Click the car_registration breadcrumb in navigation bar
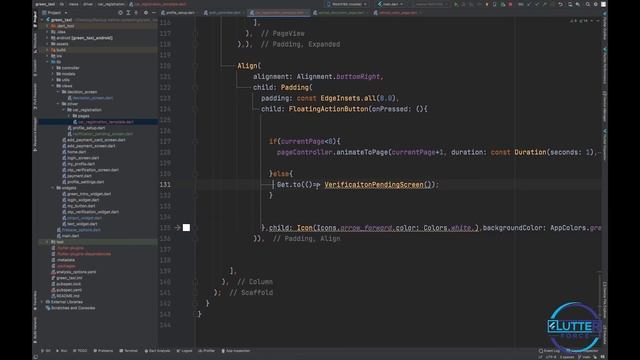Viewport: 640px width, 360px height. [111, 4]
